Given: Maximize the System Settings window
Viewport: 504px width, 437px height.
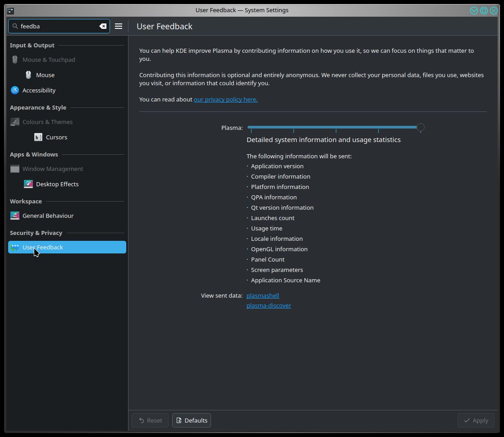Looking at the screenshot, I should click(484, 11).
